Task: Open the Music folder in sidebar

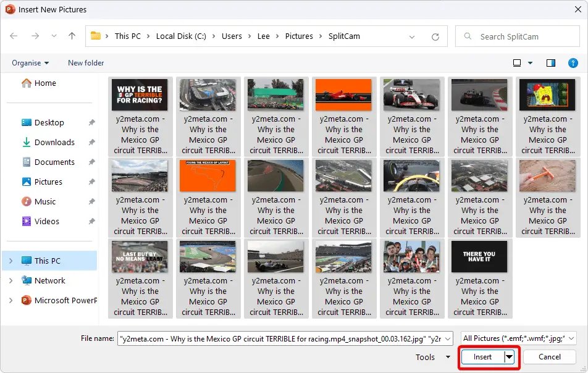Action: coord(45,201)
